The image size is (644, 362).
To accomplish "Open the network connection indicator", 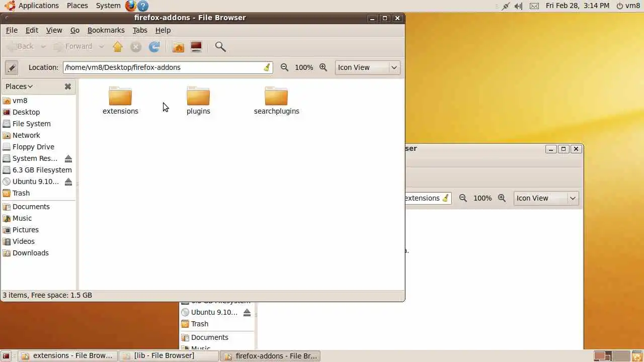I will 506,6.
